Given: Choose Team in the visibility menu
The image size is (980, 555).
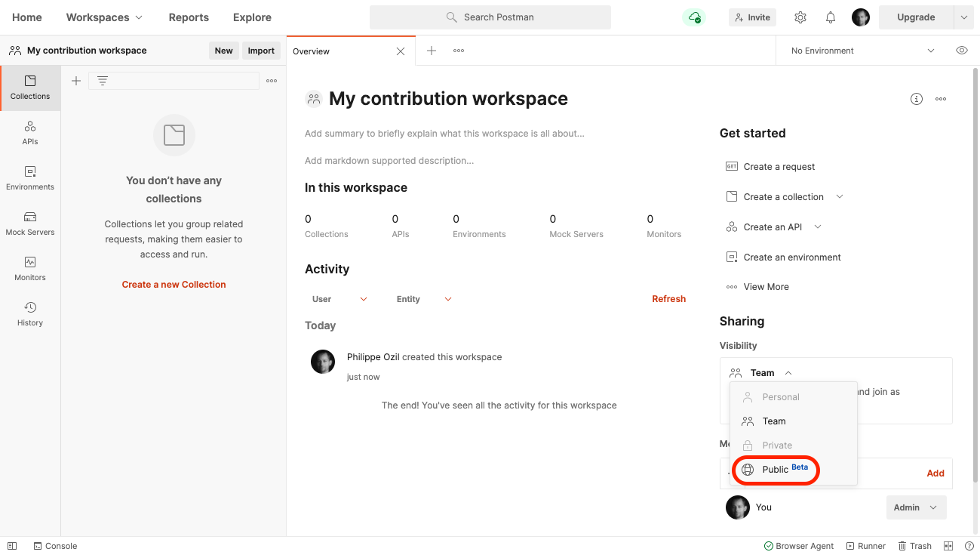Looking at the screenshot, I should pos(793,421).
